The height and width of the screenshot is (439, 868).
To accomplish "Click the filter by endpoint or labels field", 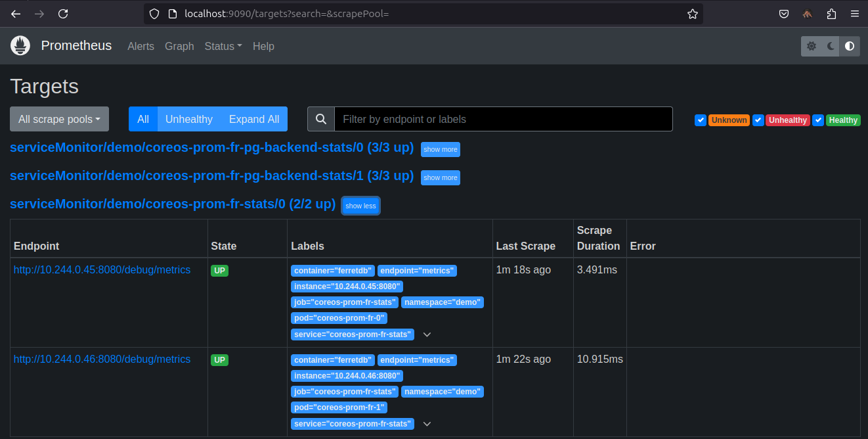I will [503, 119].
